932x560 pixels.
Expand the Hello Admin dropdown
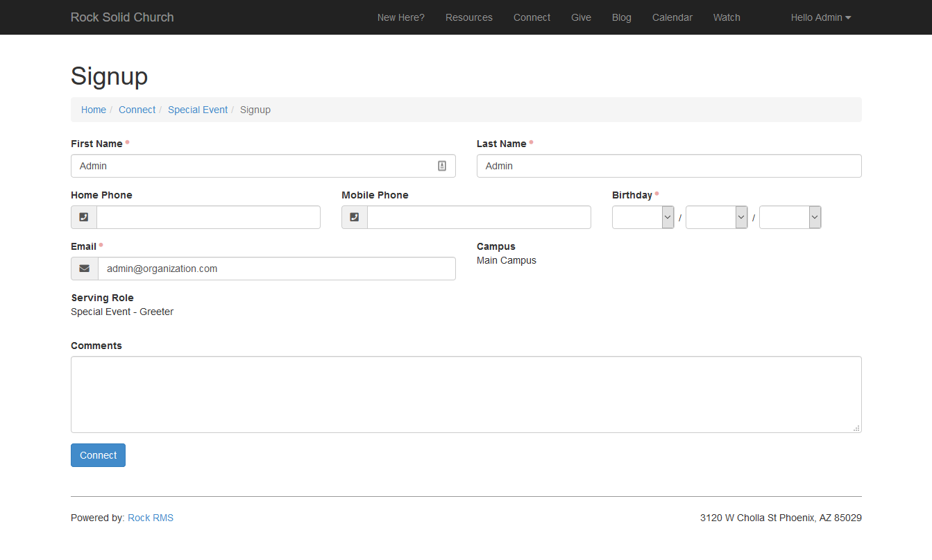click(x=820, y=17)
